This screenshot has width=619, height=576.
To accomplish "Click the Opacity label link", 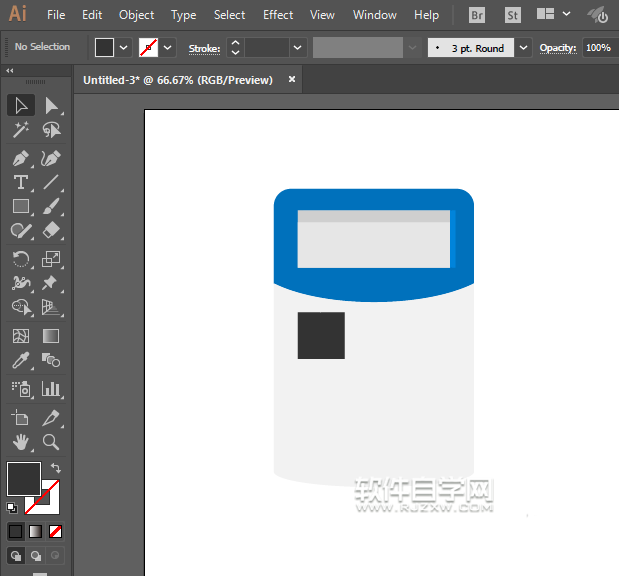I will point(557,48).
